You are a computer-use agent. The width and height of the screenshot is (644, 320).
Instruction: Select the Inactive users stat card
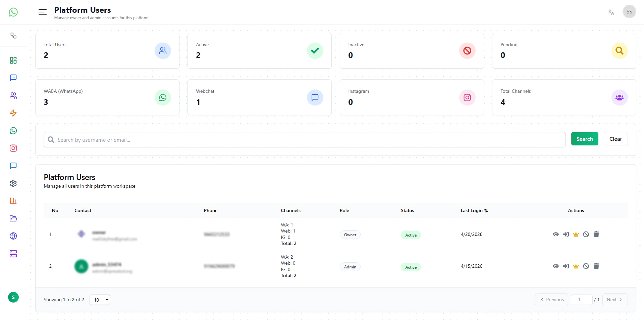[x=412, y=51]
